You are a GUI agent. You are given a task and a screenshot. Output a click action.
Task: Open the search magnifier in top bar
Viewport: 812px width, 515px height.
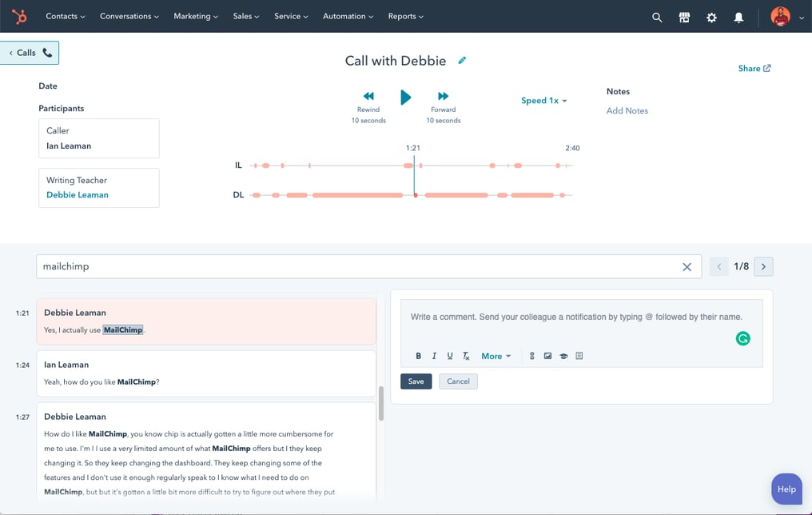tap(657, 17)
